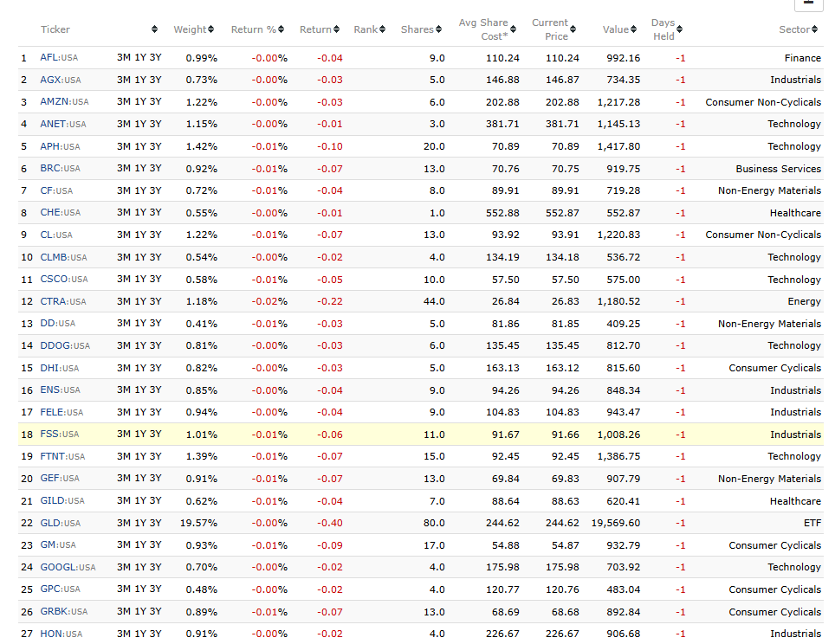The height and width of the screenshot is (644, 835).
Task: Click value cell 1,417.80
Action: pyautogui.click(x=618, y=146)
